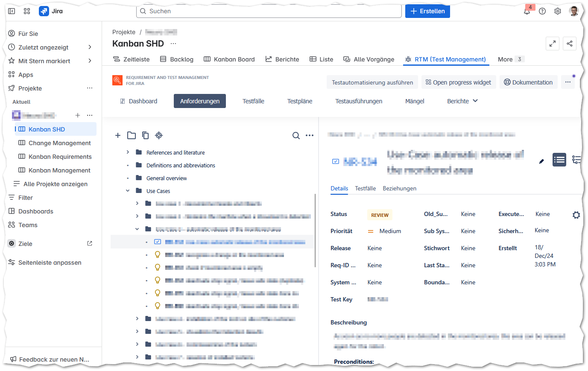This screenshot has height=371, width=588.
Task: Open Ziele external link icon
Action: click(90, 243)
